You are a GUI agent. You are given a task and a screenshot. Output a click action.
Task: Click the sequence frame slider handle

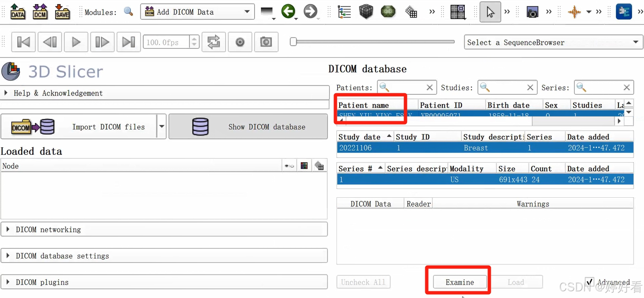click(x=293, y=42)
